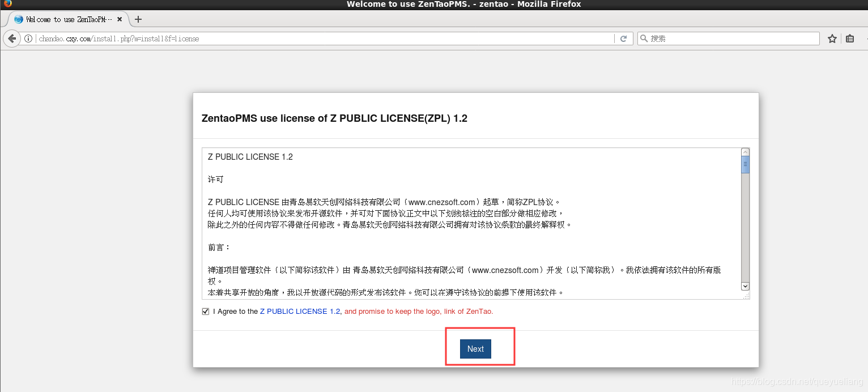
Task: Click the page heading 'ZentaoPMS use license of Z PUBLIC LICENSE'
Action: pos(334,118)
